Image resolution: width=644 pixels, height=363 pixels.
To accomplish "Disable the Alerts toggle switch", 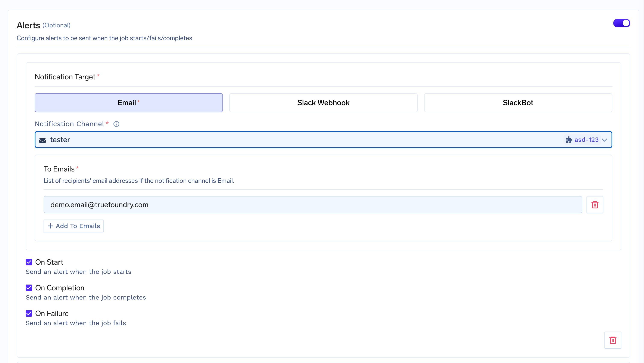I will click(x=622, y=23).
